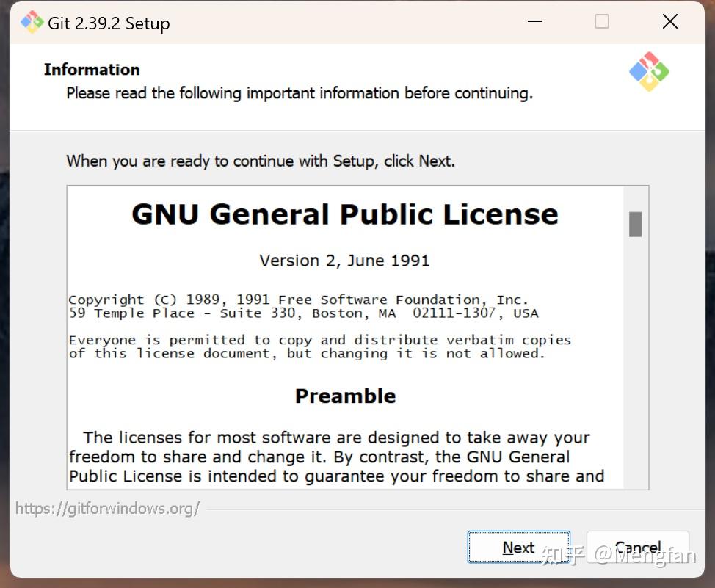Close the Git 2.39.2 Setup window
The image size is (715, 588).
click(670, 21)
